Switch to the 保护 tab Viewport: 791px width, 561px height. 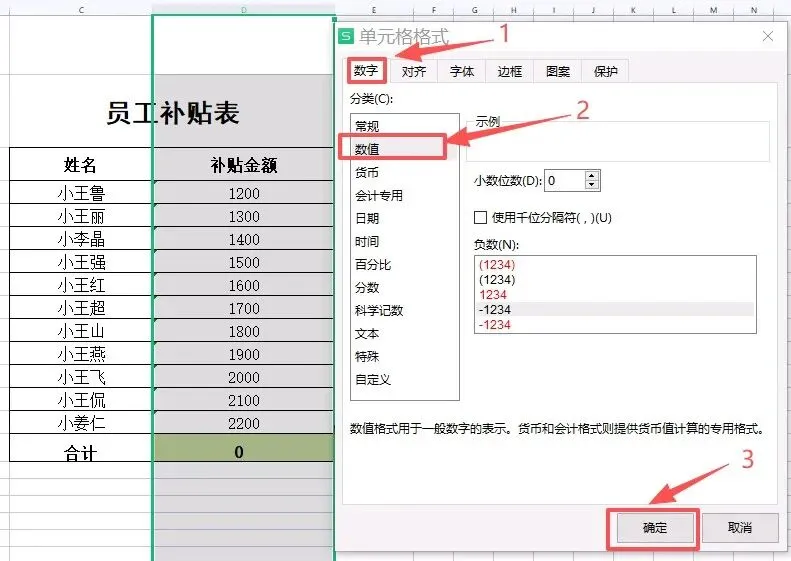point(605,71)
